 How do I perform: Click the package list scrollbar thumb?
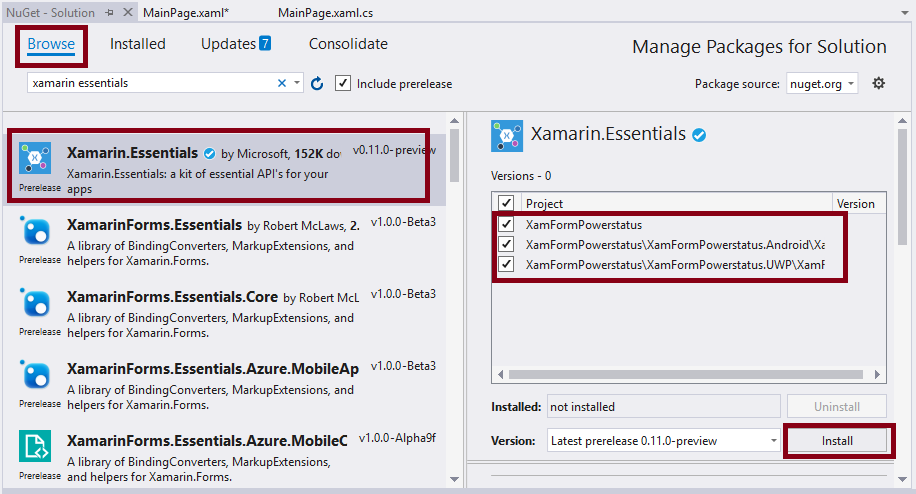tap(454, 155)
